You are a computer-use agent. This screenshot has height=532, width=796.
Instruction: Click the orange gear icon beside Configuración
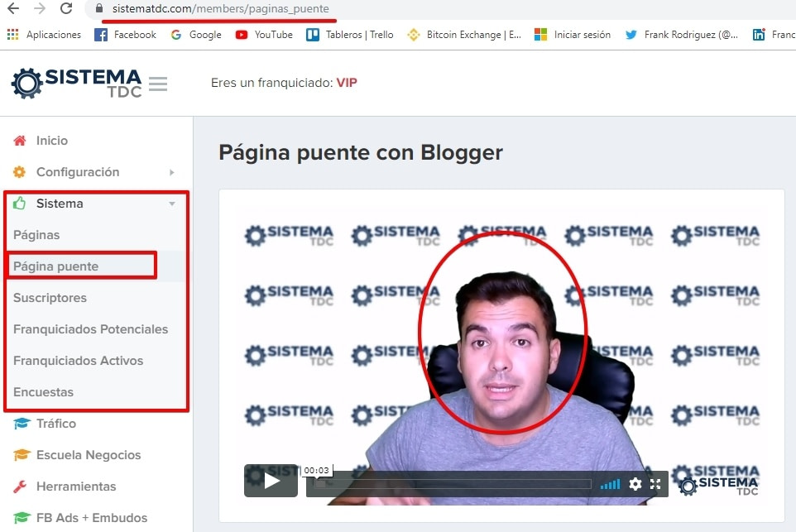(19, 172)
